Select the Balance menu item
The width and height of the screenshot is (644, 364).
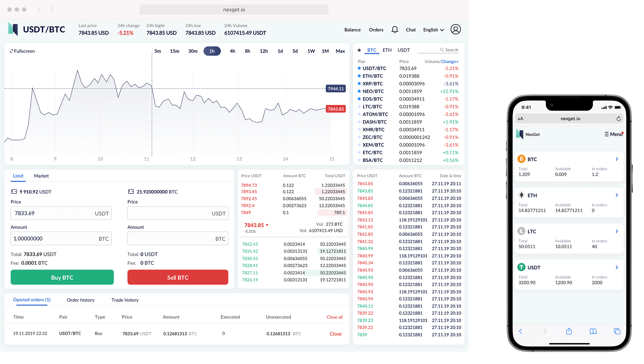tap(352, 30)
